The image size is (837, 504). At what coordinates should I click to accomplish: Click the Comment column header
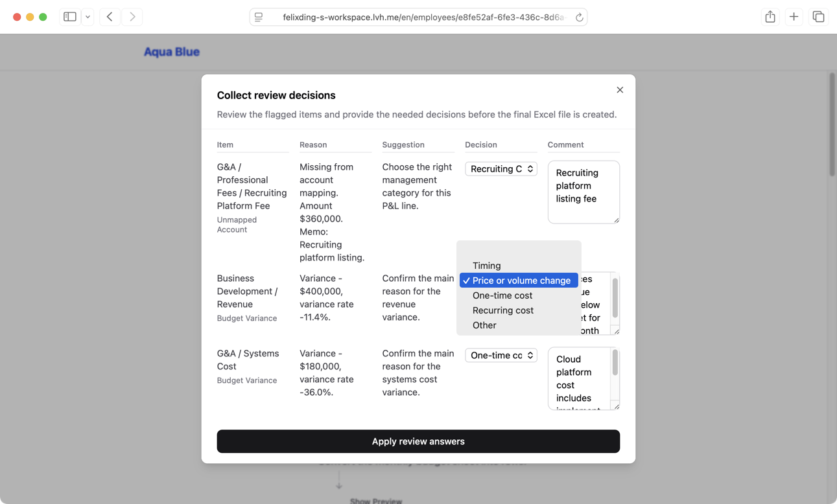[x=565, y=144]
